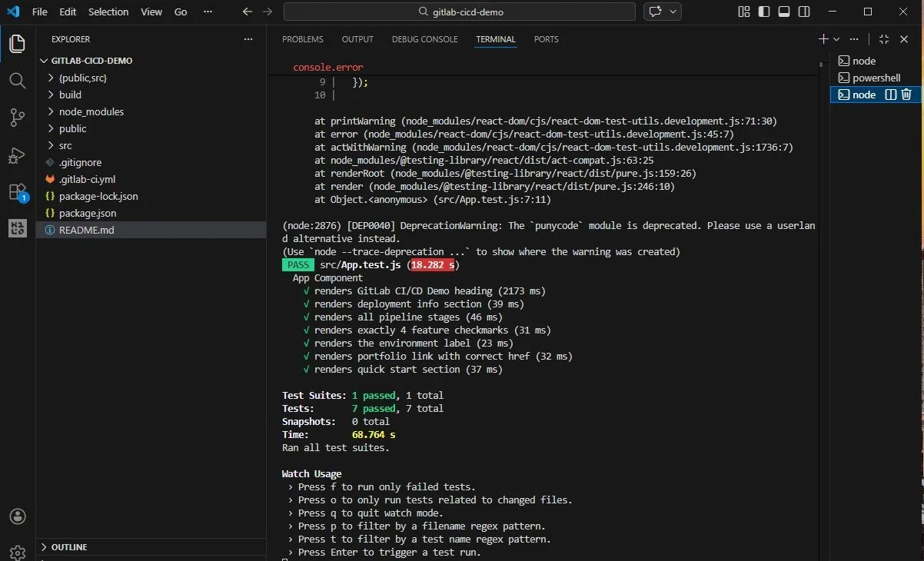Click the gitlab-cicd-demo search box

pyautogui.click(x=460, y=12)
